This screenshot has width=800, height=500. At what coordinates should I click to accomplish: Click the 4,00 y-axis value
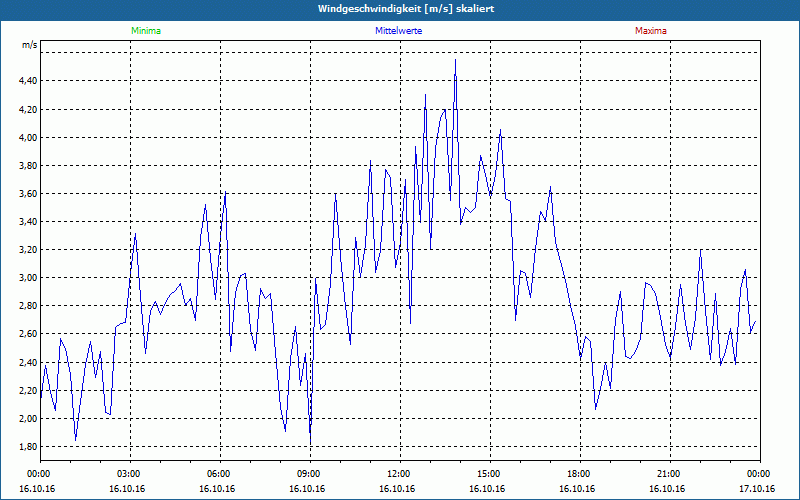29,137
